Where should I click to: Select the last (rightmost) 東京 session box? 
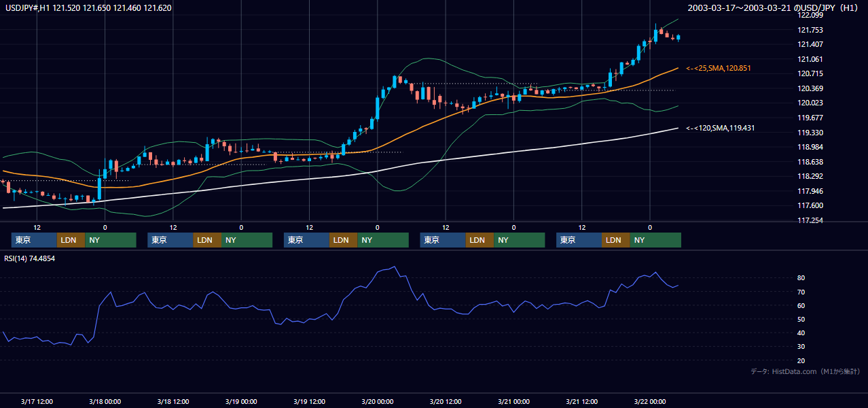coord(579,240)
